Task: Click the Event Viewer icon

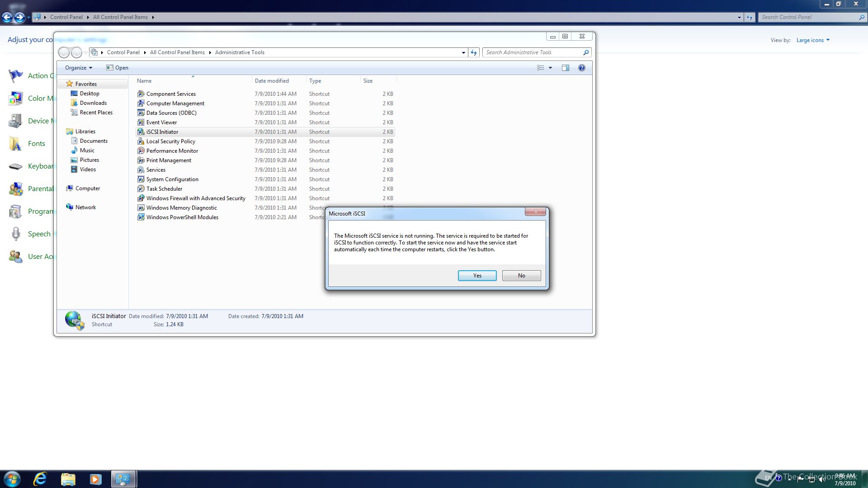Action: 141,122
